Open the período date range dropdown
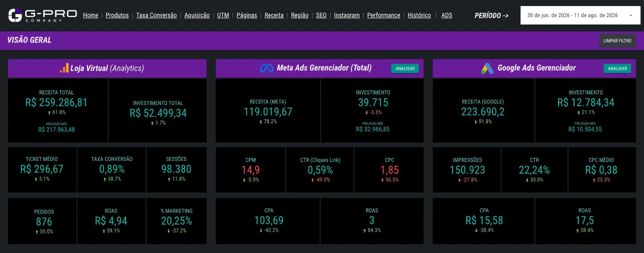 [x=580, y=15]
